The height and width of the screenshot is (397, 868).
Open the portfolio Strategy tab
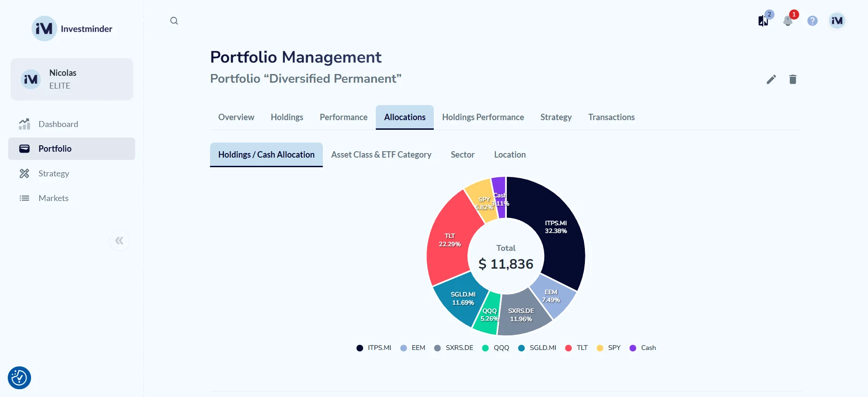[x=556, y=117]
